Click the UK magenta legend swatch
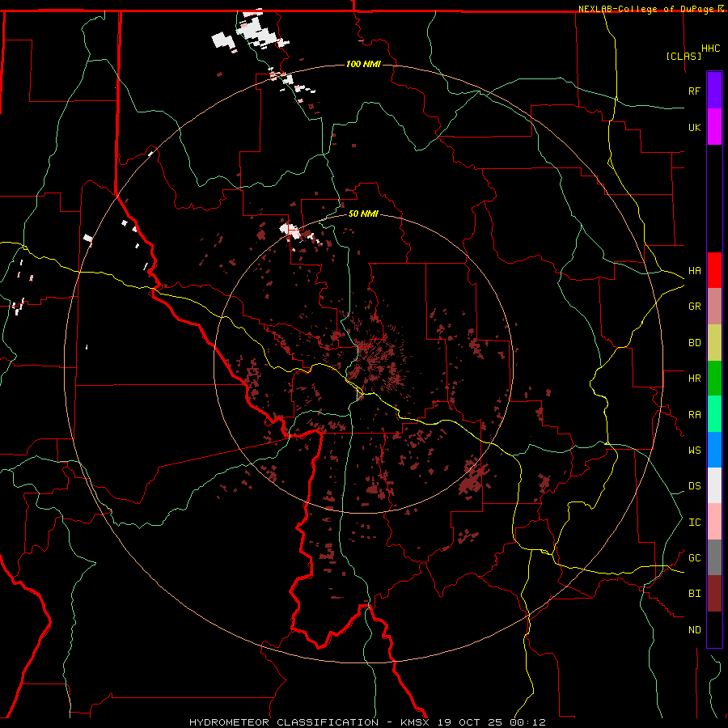 (x=714, y=127)
